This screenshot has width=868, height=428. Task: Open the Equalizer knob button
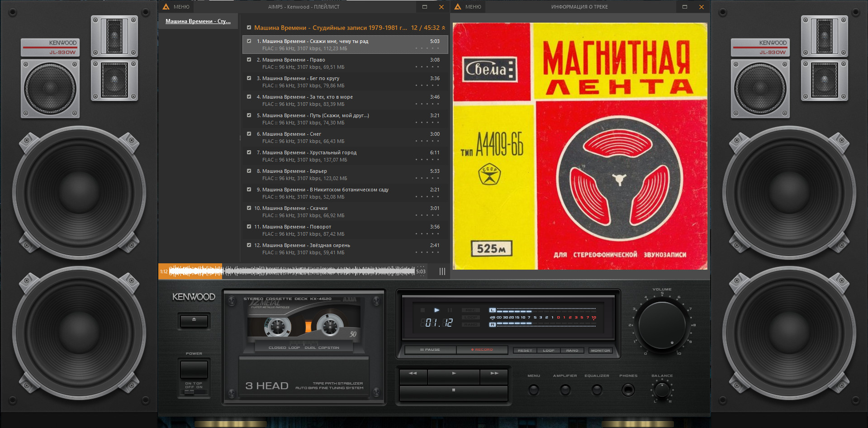597,389
